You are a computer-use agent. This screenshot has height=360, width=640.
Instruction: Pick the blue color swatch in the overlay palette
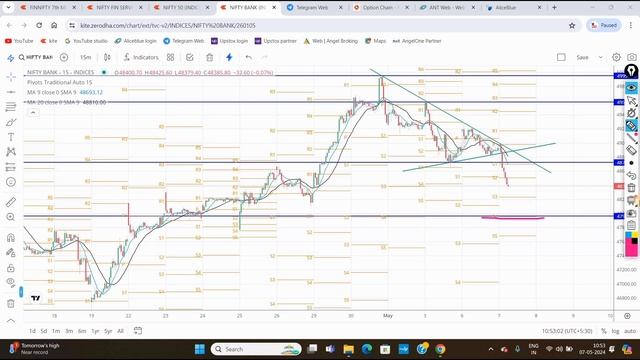click(629, 236)
